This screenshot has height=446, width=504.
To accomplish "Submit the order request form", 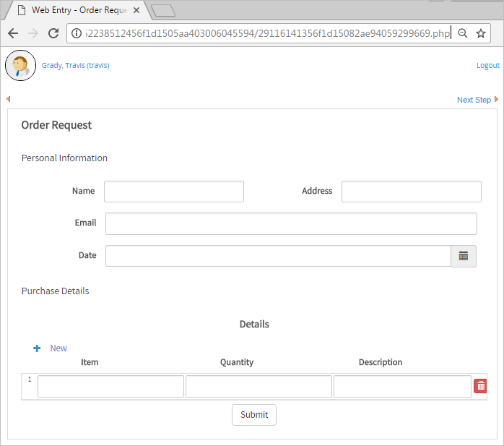I will click(x=253, y=415).
